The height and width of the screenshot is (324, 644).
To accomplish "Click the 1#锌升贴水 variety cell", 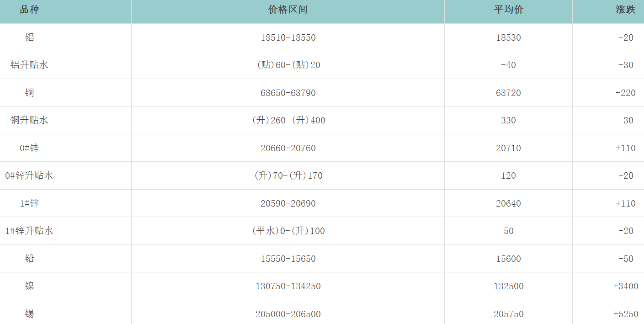I will pyautogui.click(x=29, y=231).
